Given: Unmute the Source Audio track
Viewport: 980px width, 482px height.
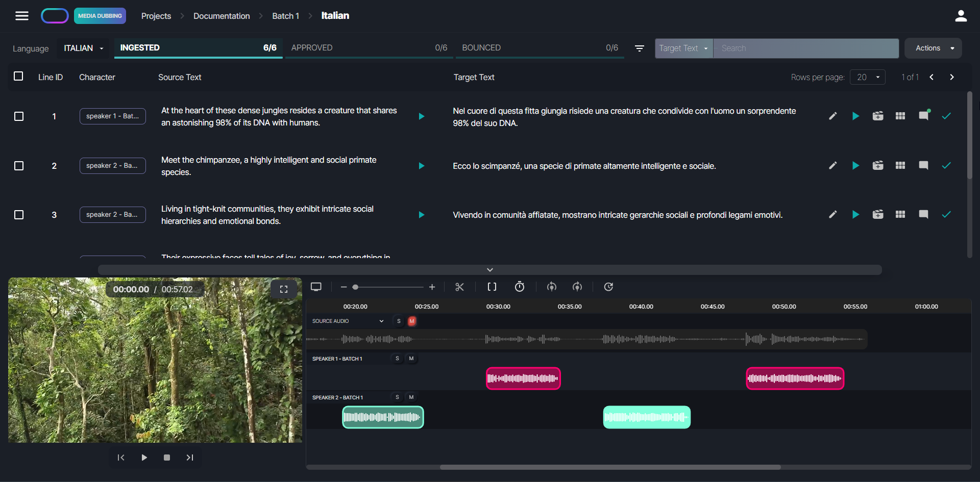Looking at the screenshot, I should point(412,321).
